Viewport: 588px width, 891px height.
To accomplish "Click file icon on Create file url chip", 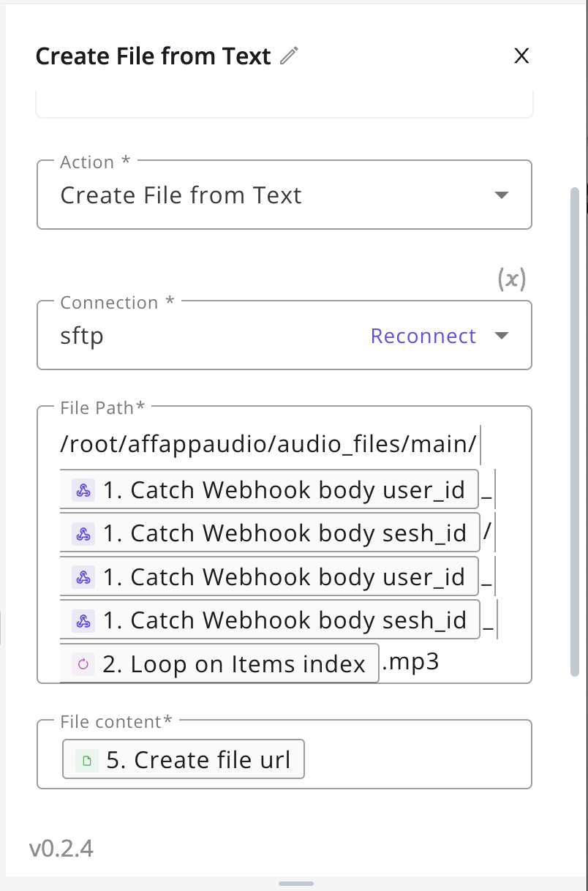I will (x=87, y=761).
